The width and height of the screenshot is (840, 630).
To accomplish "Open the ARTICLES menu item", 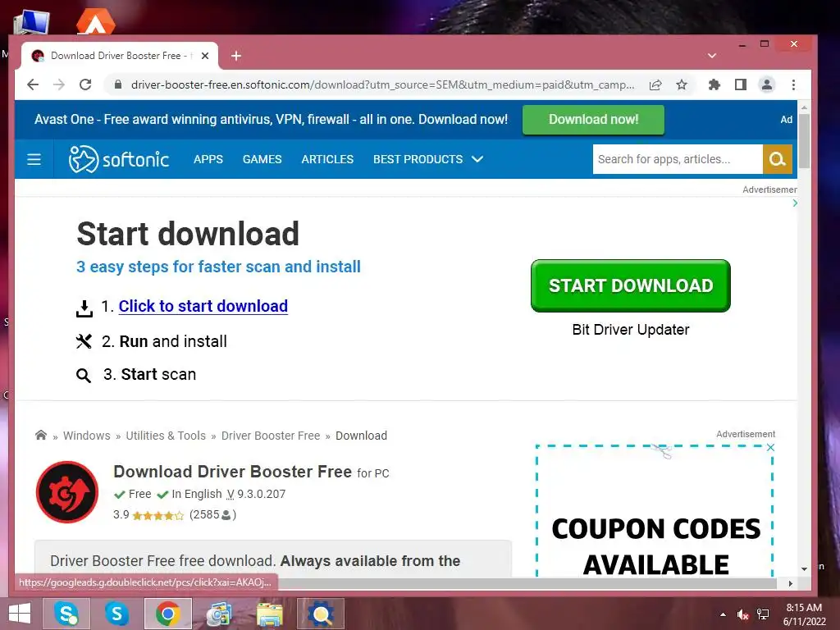I will click(327, 159).
